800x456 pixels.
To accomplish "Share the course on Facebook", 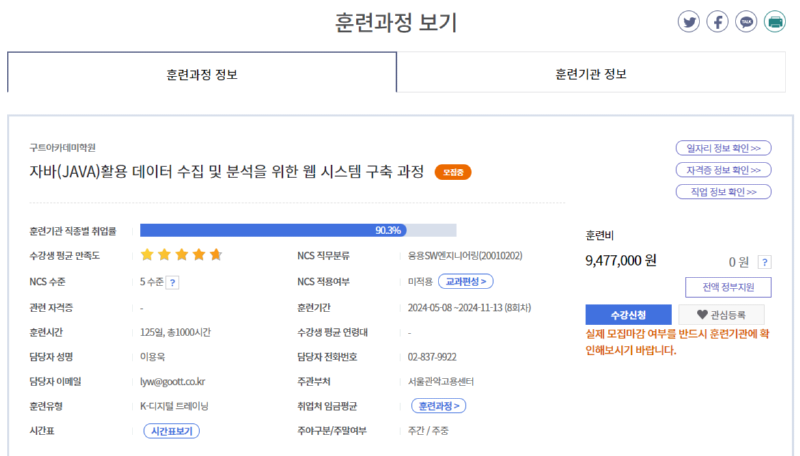I will point(717,22).
